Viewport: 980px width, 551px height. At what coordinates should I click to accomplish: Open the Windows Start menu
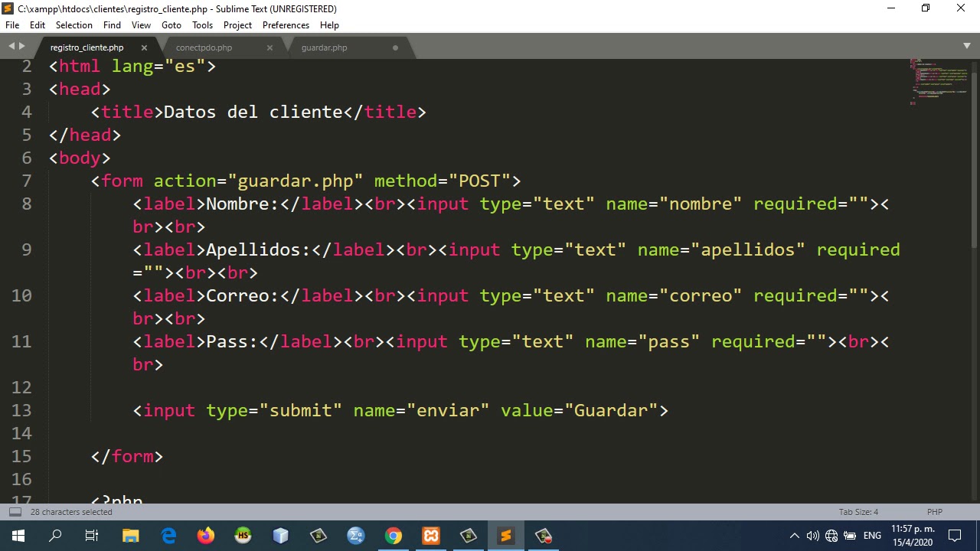(x=18, y=536)
